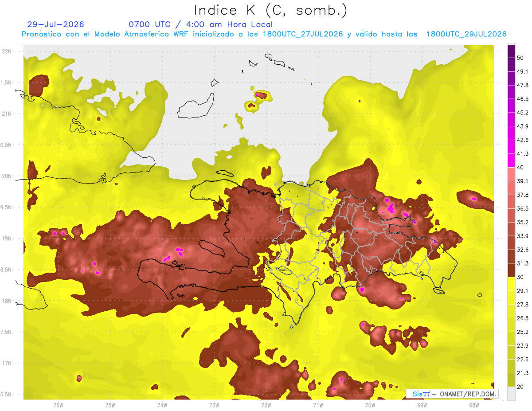Click the colorbar value "36.5"
The height and width of the screenshot is (411, 532).
[522, 208]
